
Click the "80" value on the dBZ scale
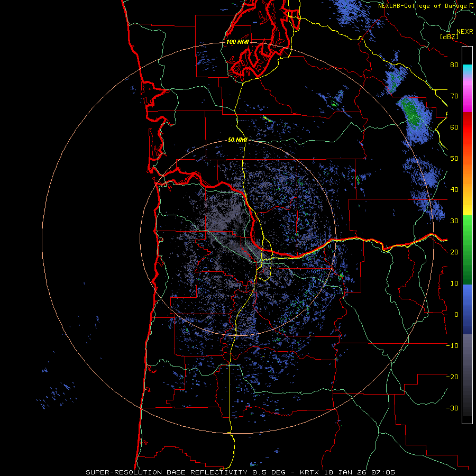point(454,65)
